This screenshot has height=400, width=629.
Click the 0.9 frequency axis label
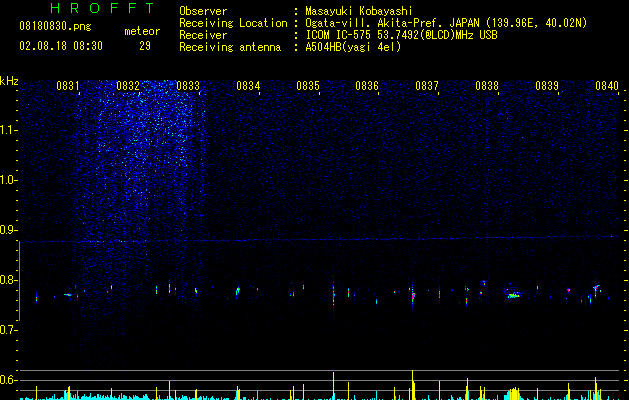click(8, 230)
